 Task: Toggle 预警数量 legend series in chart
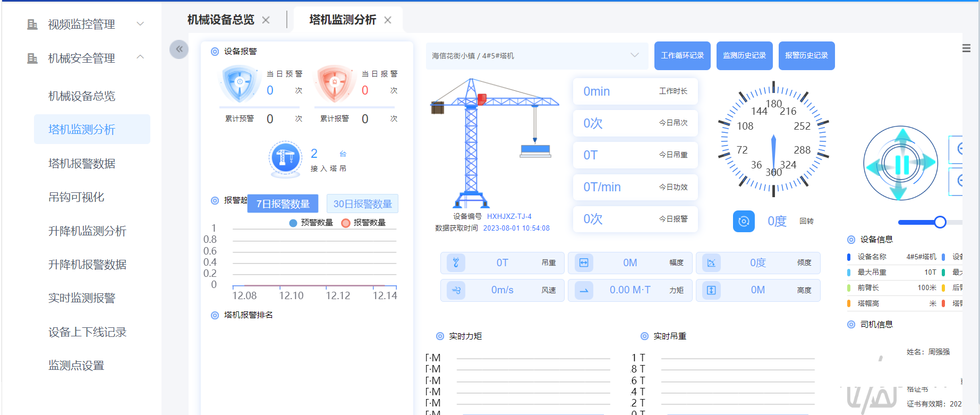tap(311, 223)
